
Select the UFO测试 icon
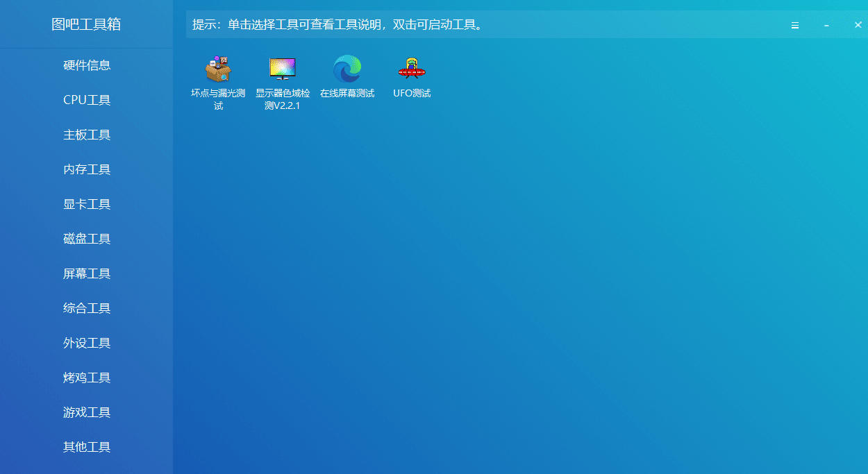pyautogui.click(x=412, y=69)
